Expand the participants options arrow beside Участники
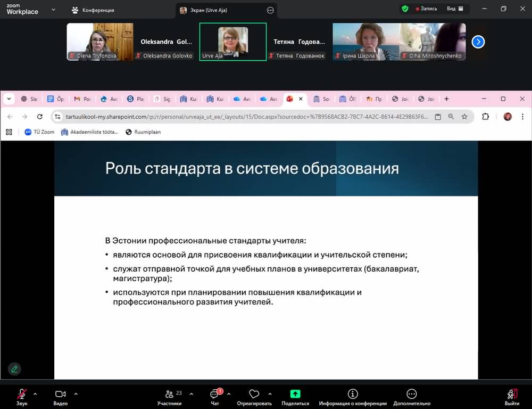The image size is (532, 409). click(x=191, y=394)
